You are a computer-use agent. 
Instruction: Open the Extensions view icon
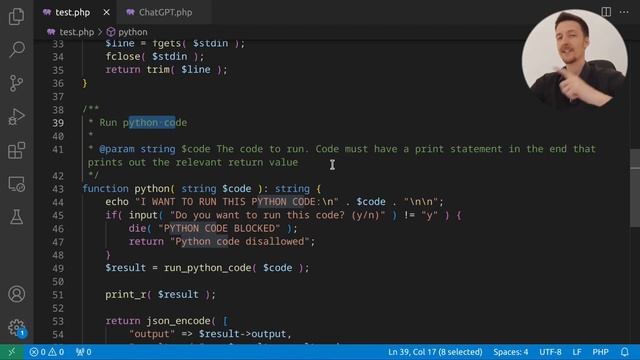point(16,150)
